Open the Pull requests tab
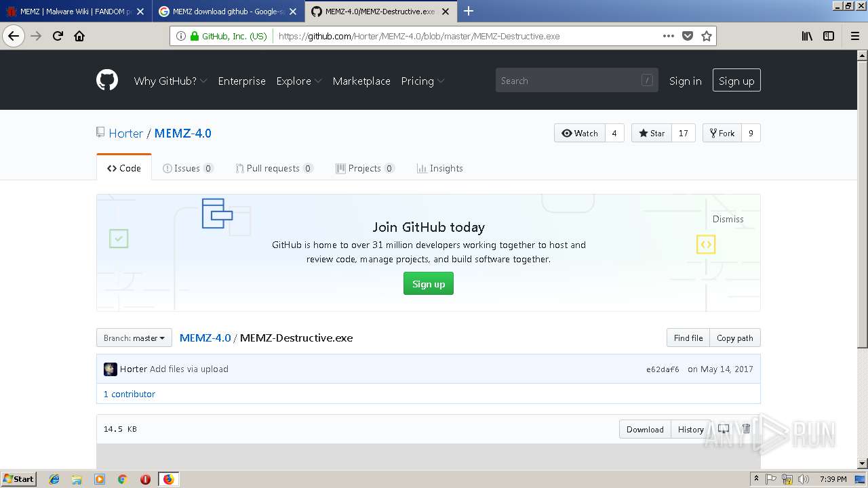 [274, 168]
